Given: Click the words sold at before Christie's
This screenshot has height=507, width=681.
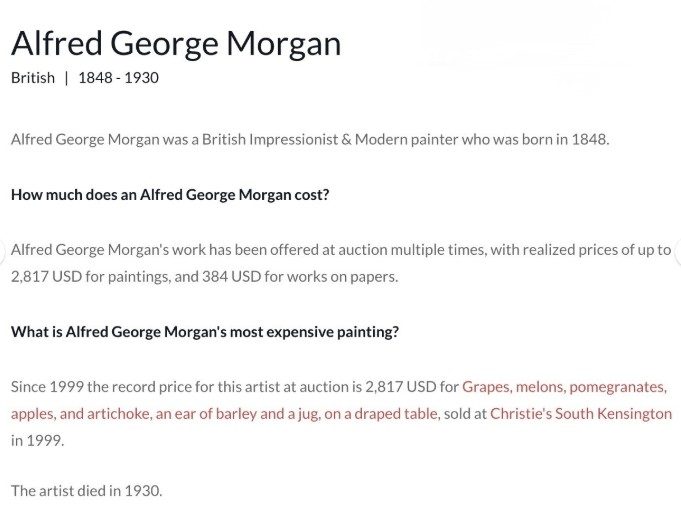Looking at the screenshot, I should pyautogui.click(x=465, y=414).
